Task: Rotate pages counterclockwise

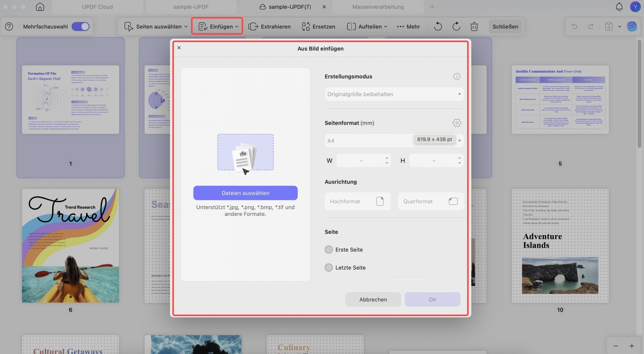Action: (438, 27)
